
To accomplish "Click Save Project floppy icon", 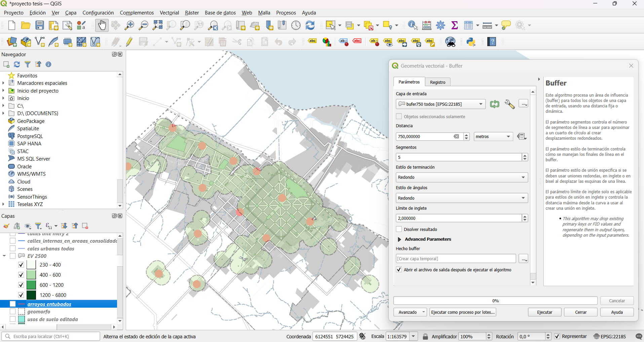I will click(40, 25).
